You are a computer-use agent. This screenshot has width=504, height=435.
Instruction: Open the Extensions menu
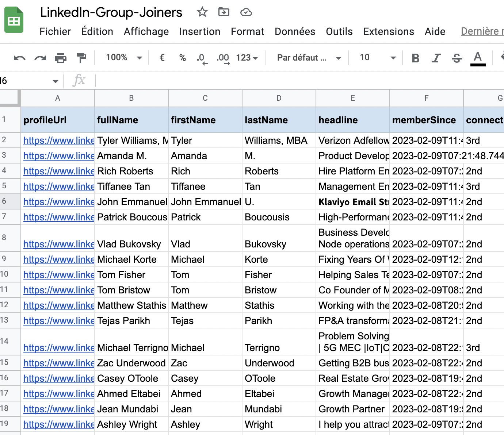coord(388,32)
